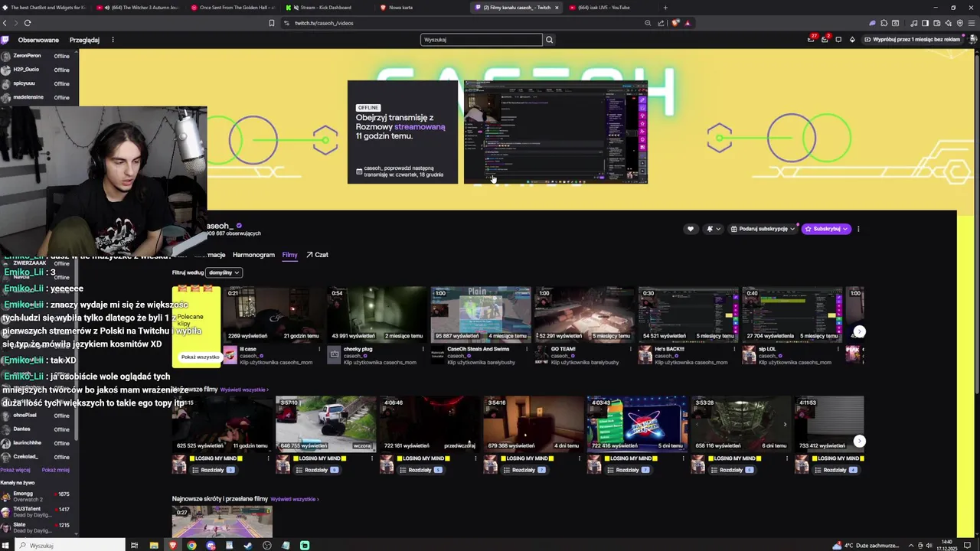Open 3:57:10 video from wczoraj
The height and width of the screenshot is (551, 980).
pyautogui.click(x=325, y=424)
